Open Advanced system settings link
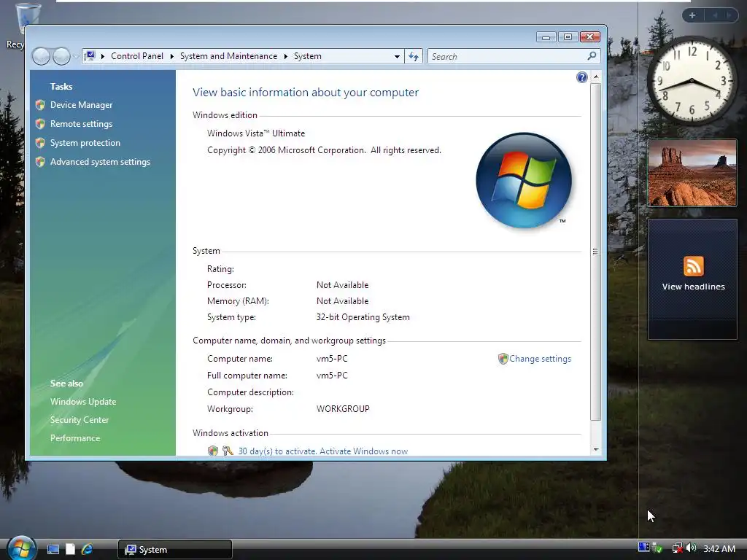 tap(100, 162)
